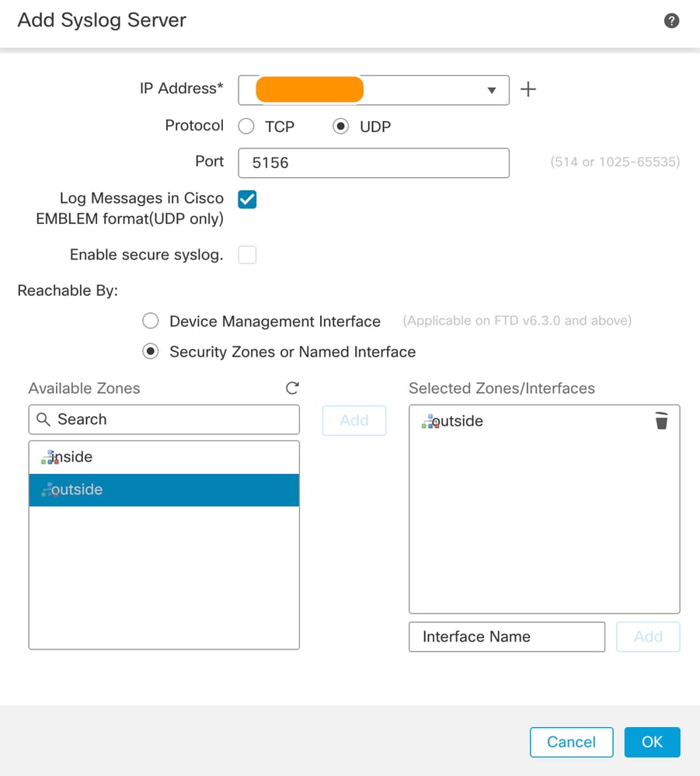
Task: Confirm dialog with the OK button
Action: pos(652,743)
